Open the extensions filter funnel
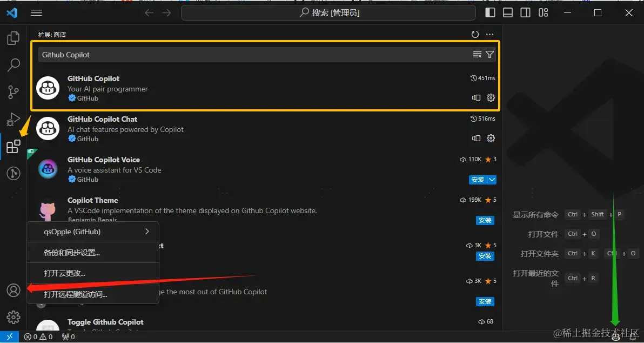 tap(489, 54)
